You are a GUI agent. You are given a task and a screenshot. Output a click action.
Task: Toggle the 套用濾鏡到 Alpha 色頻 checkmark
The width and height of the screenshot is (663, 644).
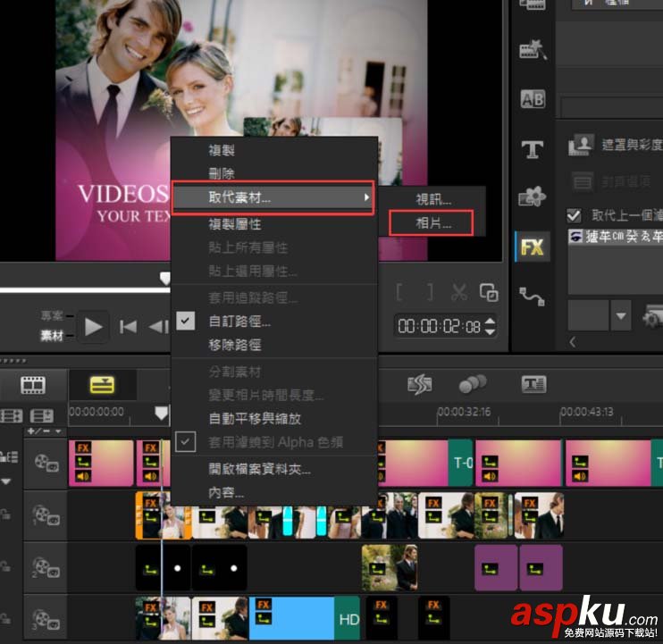click(185, 442)
